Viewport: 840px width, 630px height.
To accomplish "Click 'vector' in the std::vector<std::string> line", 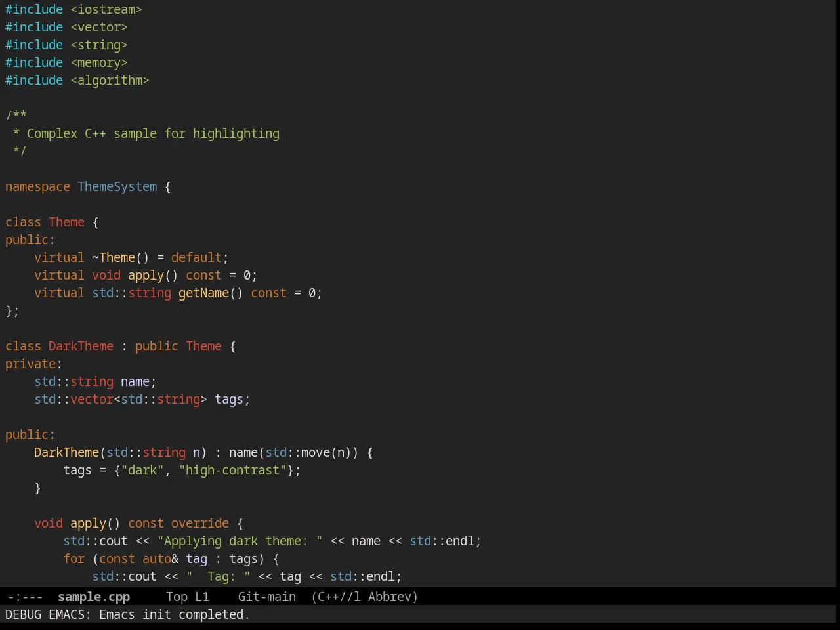I will [92, 399].
